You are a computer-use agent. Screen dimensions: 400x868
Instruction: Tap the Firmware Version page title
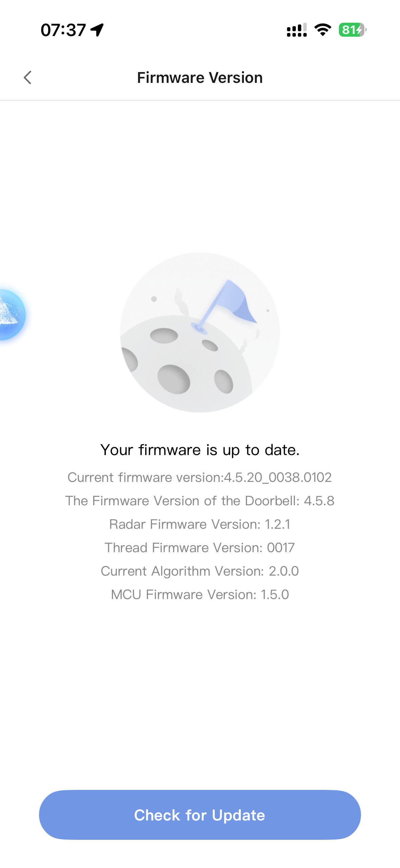tap(200, 78)
